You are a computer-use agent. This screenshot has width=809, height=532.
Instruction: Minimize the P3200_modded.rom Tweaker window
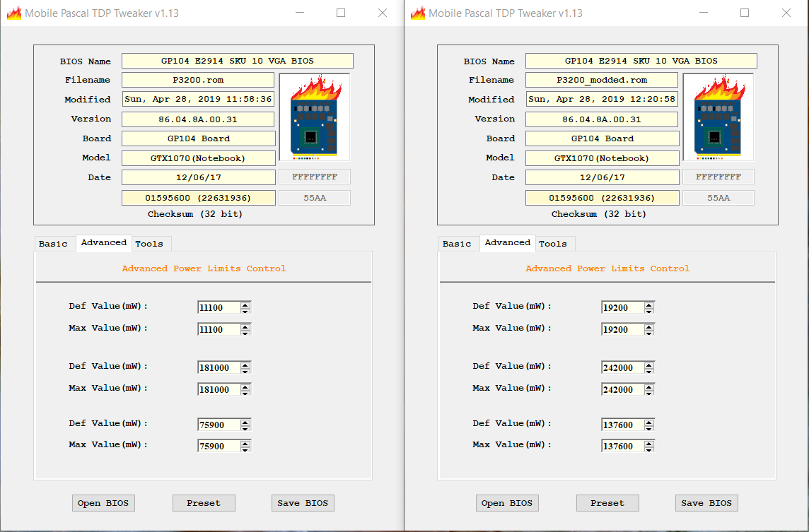703,13
